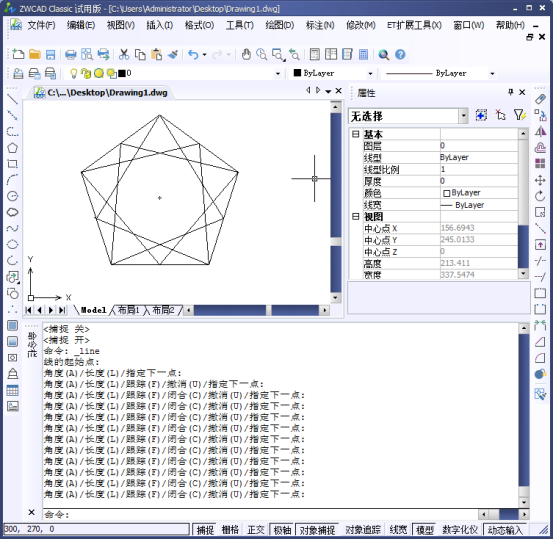Open the ByLayer color dropdown

point(370,73)
